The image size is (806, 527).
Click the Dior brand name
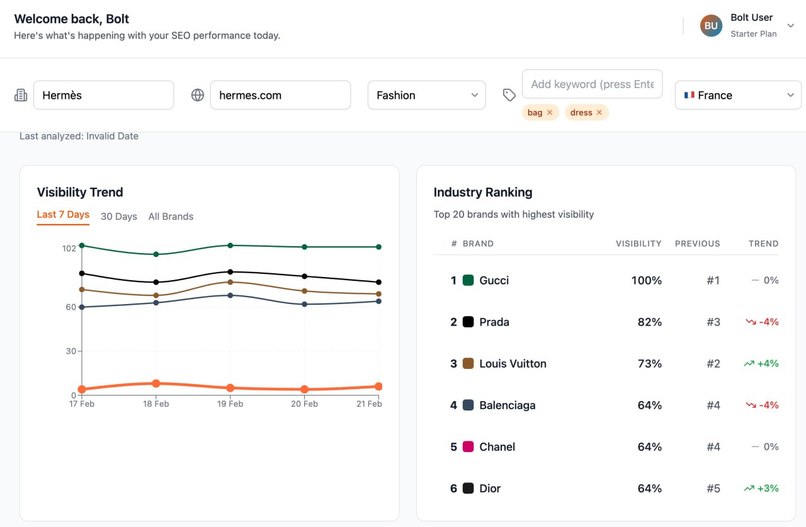point(490,488)
